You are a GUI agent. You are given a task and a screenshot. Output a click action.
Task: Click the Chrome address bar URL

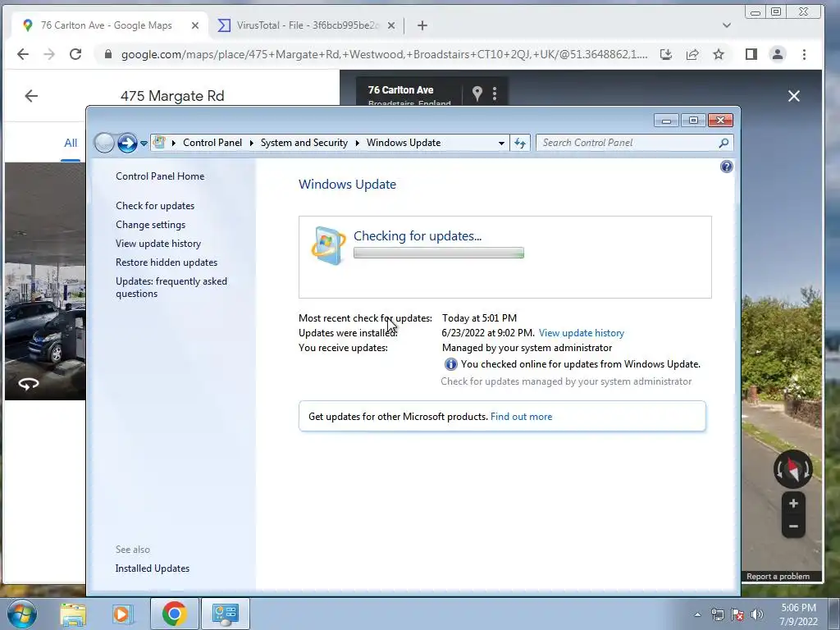(x=384, y=54)
